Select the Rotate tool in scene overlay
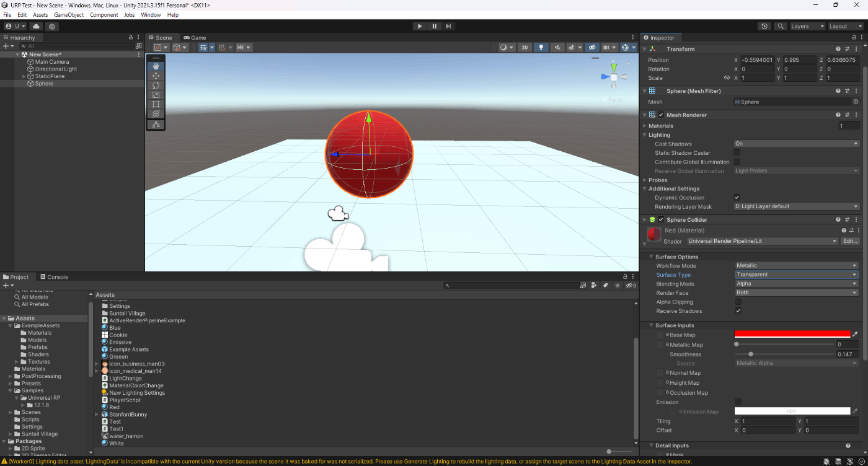The image size is (868, 466). [x=156, y=85]
